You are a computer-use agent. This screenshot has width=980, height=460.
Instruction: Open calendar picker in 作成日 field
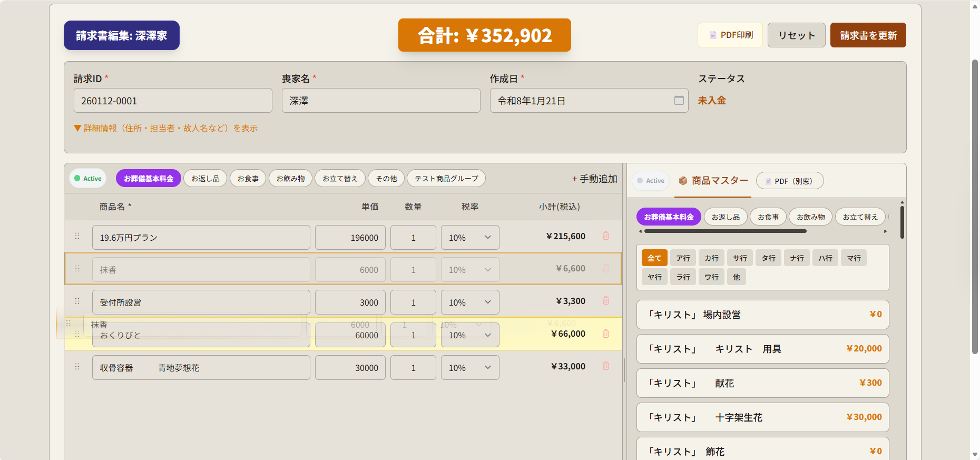coord(679,101)
